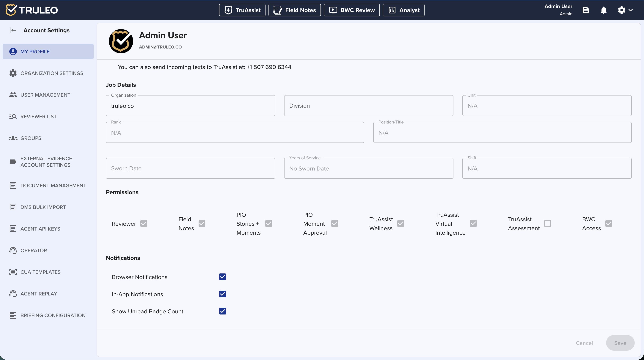Click the Groups icon in sidebar
Image resolution: width=644 pixels, height=360 pixels.
pyautogui.click(x=13, y=138)
